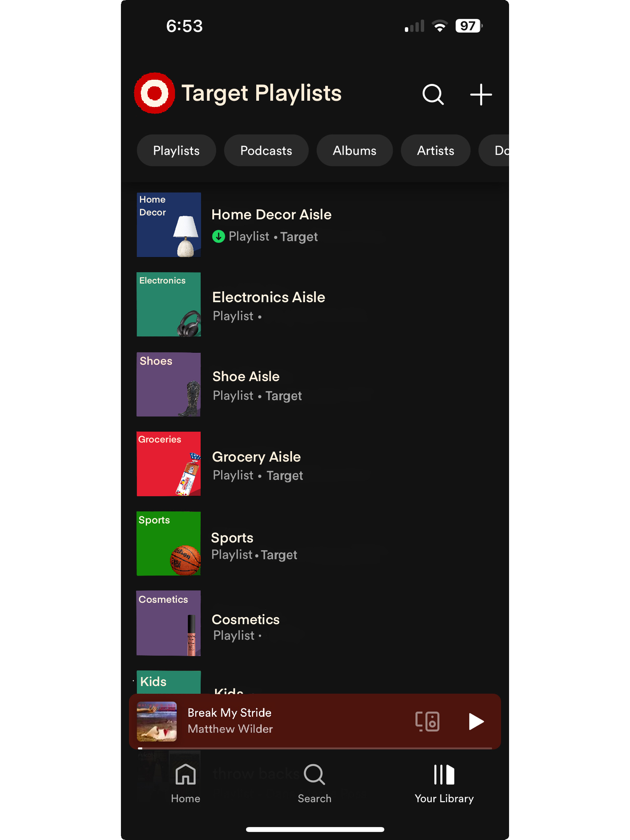The image size is (630, 840).
Task: Go to the Home tab
Action: (185, 783)
